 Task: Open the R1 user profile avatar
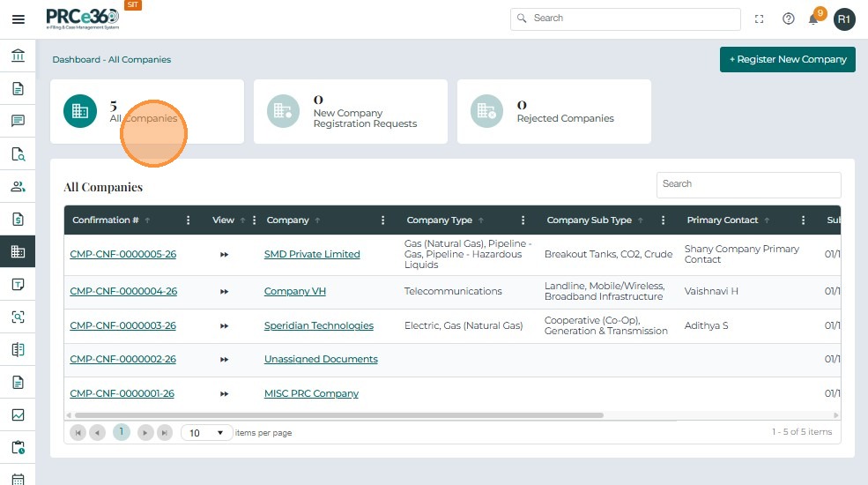point(844,19)
